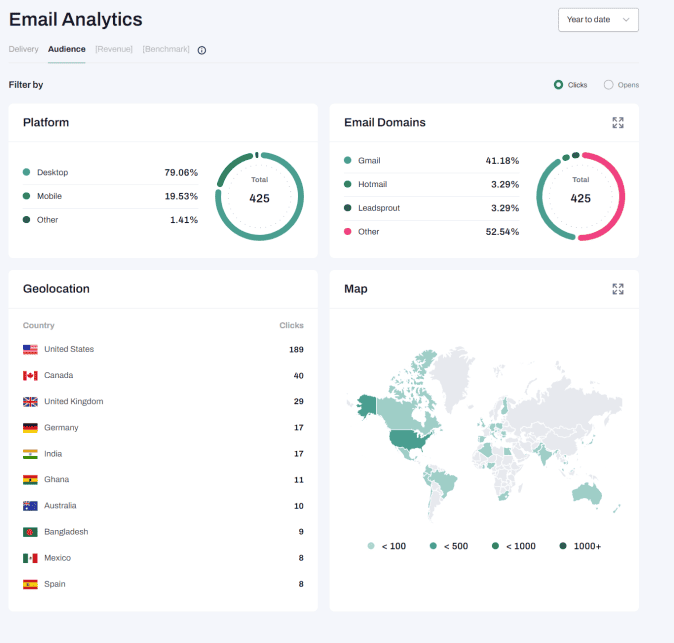674x643 pixels.
Task: Select the Opens radio button
Action: tap(608, 85)
